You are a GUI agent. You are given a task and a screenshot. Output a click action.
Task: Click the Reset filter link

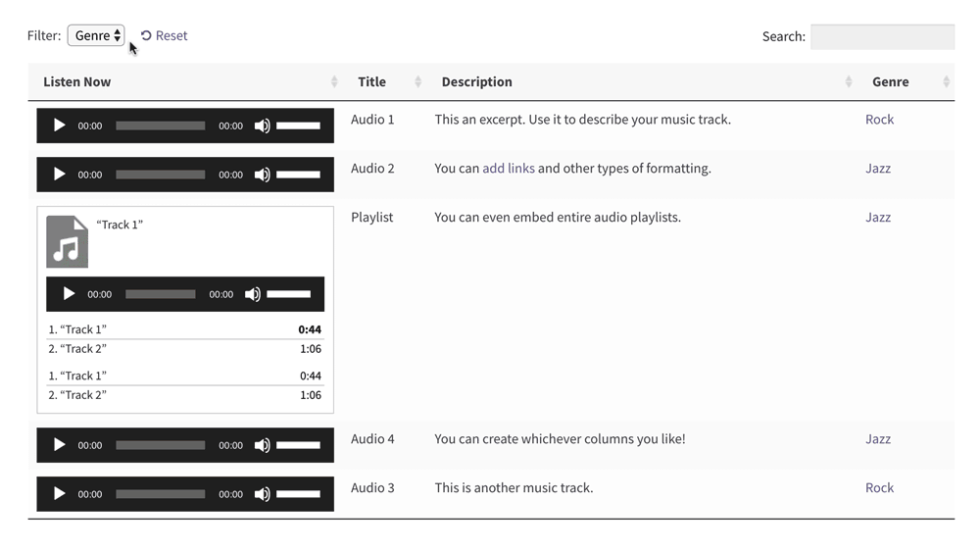[x=164, y=35]
